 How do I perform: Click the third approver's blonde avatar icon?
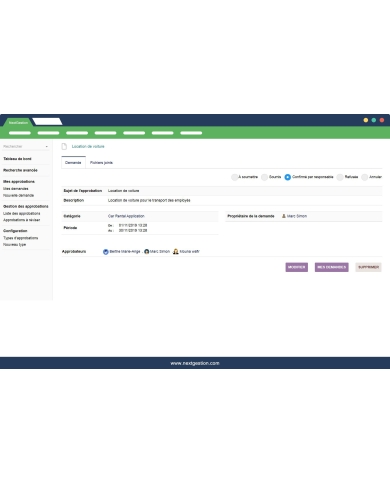pos(176,252)
